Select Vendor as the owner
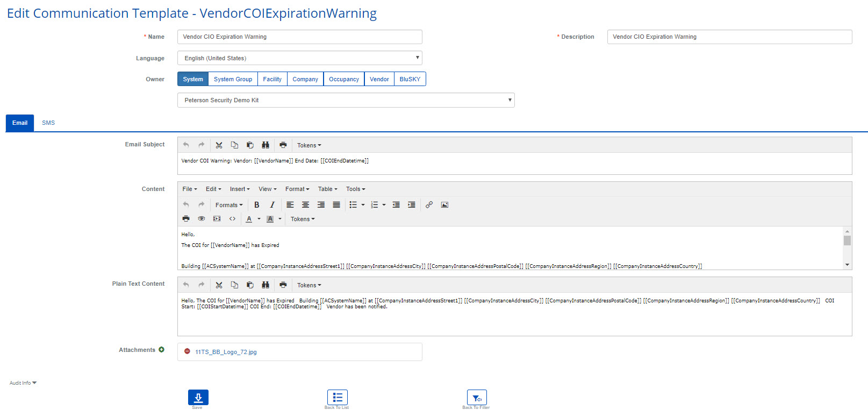 pyautogui.click(x=379, y=79)
